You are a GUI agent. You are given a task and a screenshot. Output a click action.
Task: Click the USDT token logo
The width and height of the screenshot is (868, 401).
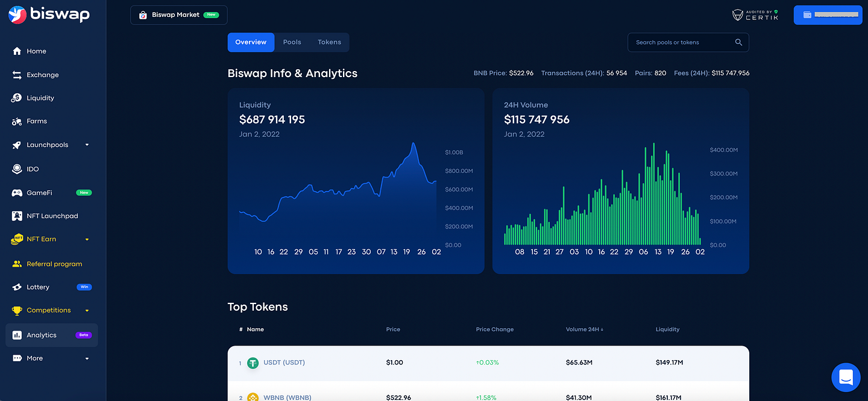(x=253, y=362)
